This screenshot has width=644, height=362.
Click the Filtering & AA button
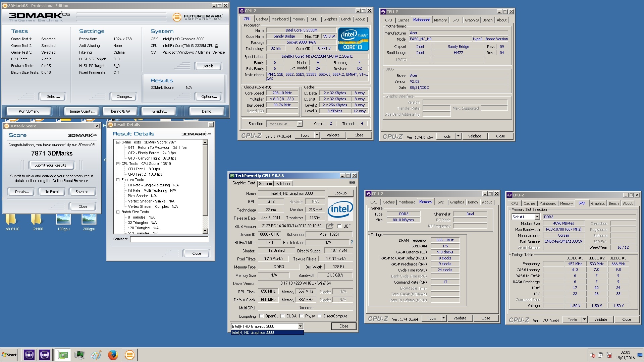tap(121, 111)
